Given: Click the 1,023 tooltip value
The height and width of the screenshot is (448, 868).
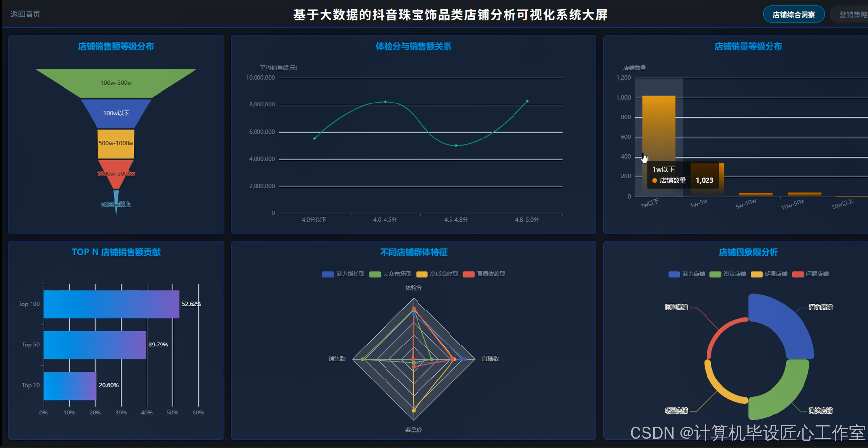Looking at the screenshot, I should tap(705, 180).
